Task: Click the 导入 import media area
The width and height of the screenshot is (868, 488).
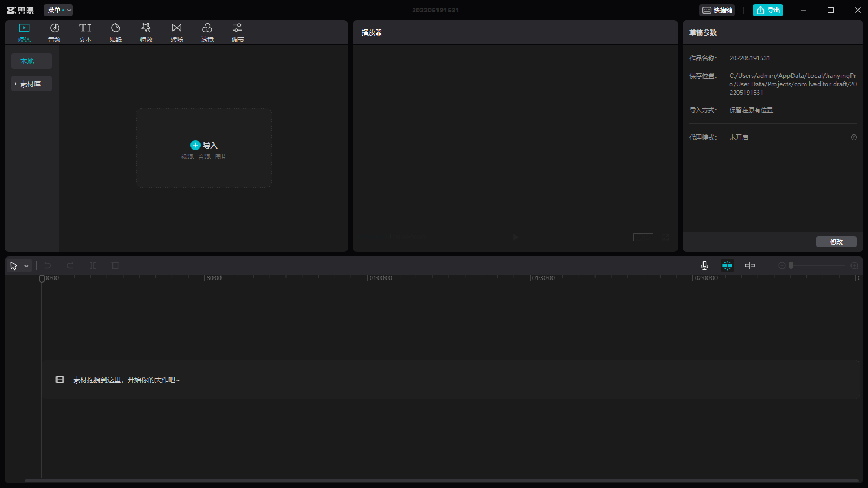Action: click(204, 148)
